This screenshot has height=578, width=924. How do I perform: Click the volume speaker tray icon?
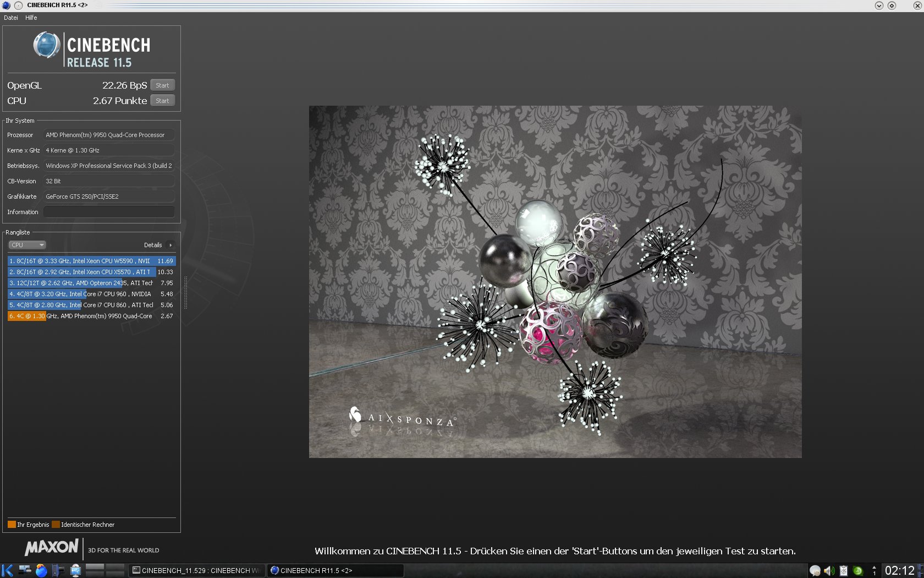click(x=829, y=571)
